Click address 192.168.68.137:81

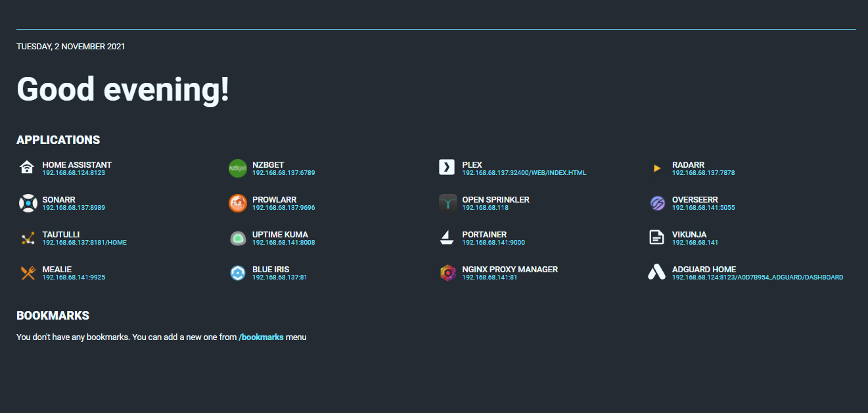click(x=280, y=278)
